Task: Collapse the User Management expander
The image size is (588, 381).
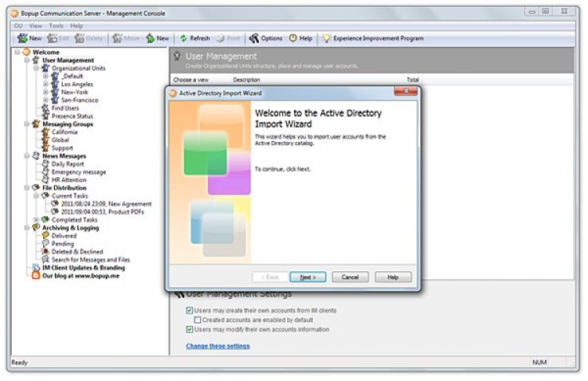Action: pos(27,60)
